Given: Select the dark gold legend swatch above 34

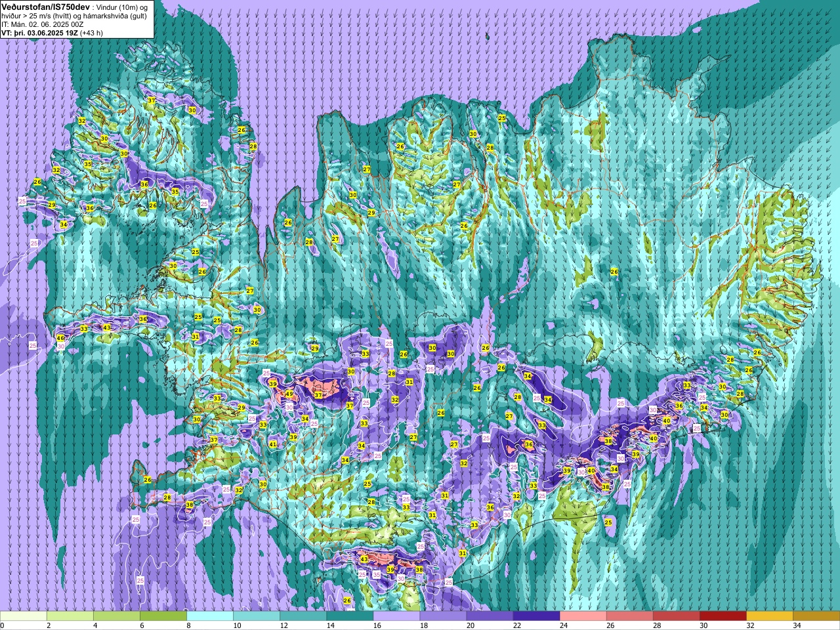Looking at the screenshot, I should click(816, 616).
